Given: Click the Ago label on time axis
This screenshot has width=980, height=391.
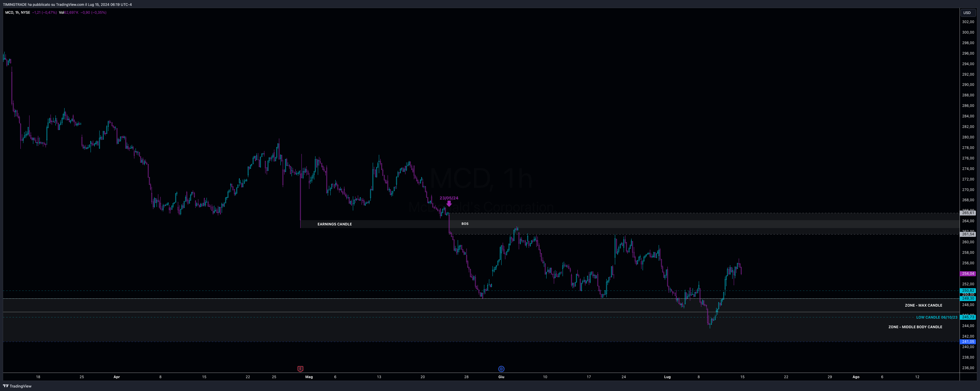Looking at the screenshot, I should (856, 377).
